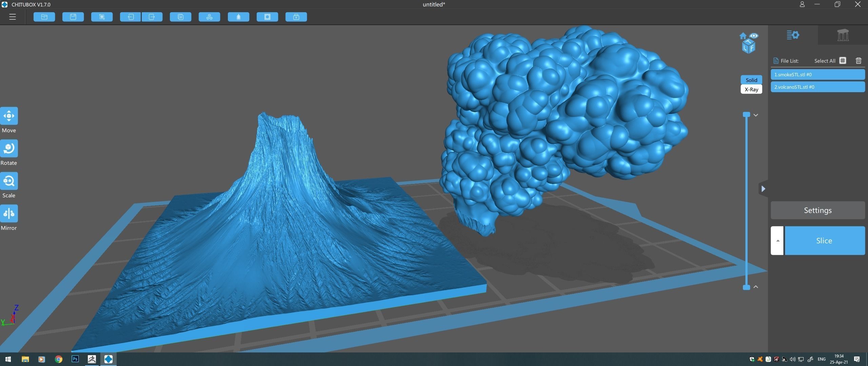Delete selected models with the trash icon

click(x=859, y=61)
